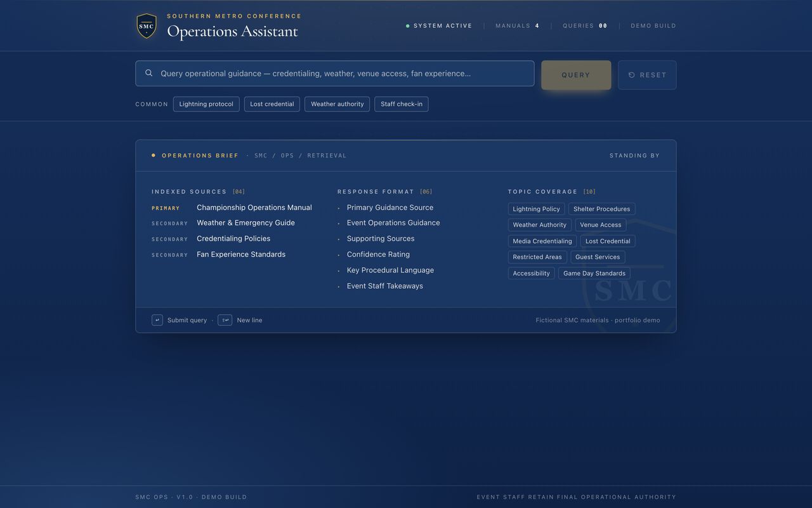Click the Game Day Standards topic tag
Image resolution: width=812 pixels, height=508 pixels.
point(594,274)
